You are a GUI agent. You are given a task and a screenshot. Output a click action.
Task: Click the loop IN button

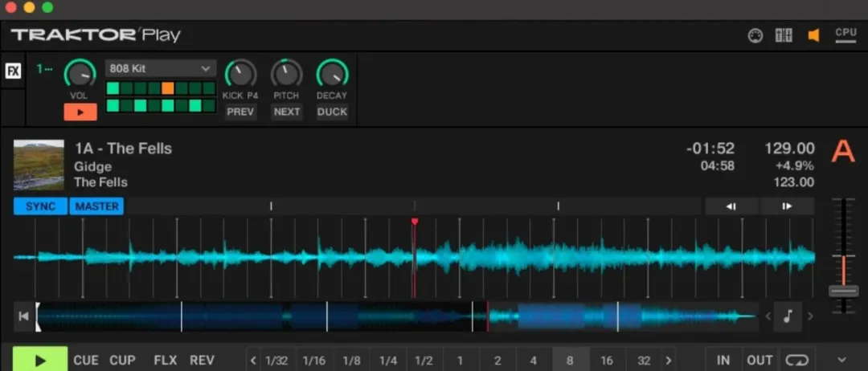(x=723, y=361)
